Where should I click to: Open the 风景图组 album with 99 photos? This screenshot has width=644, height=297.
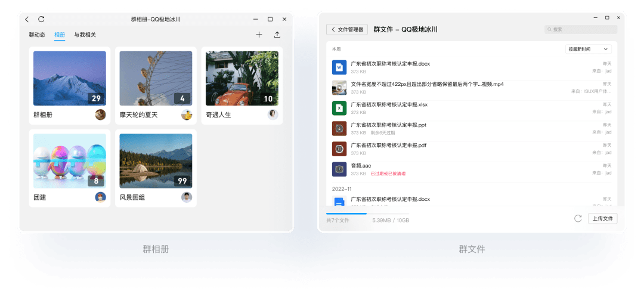pyautogui.click(x=156, y=160)
